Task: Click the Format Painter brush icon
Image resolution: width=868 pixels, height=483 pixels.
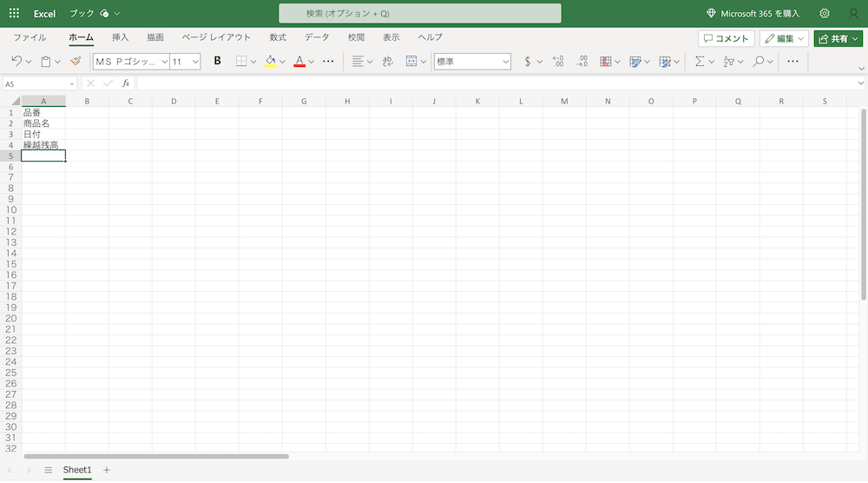Action: [x=76, y=62]
